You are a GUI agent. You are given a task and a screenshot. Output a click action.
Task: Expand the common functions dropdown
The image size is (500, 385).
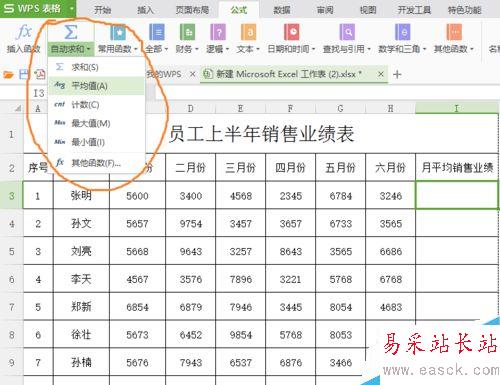point(136,49)
